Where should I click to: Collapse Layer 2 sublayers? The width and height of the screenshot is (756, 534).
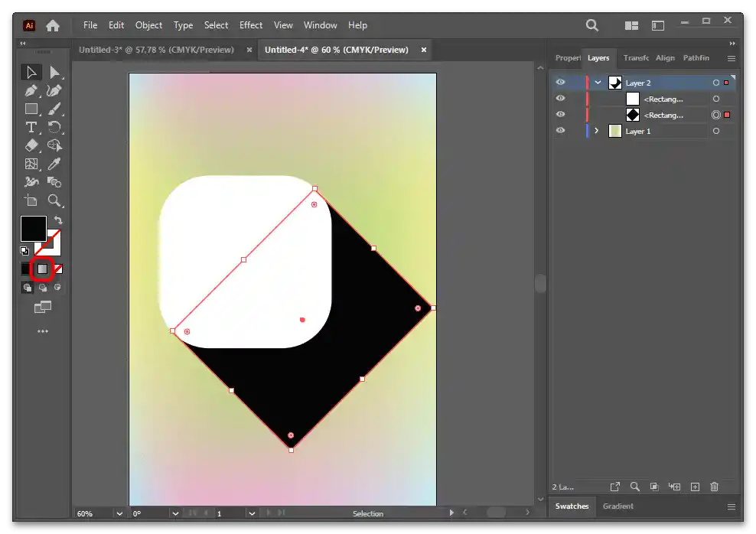(x=598, y=83)
